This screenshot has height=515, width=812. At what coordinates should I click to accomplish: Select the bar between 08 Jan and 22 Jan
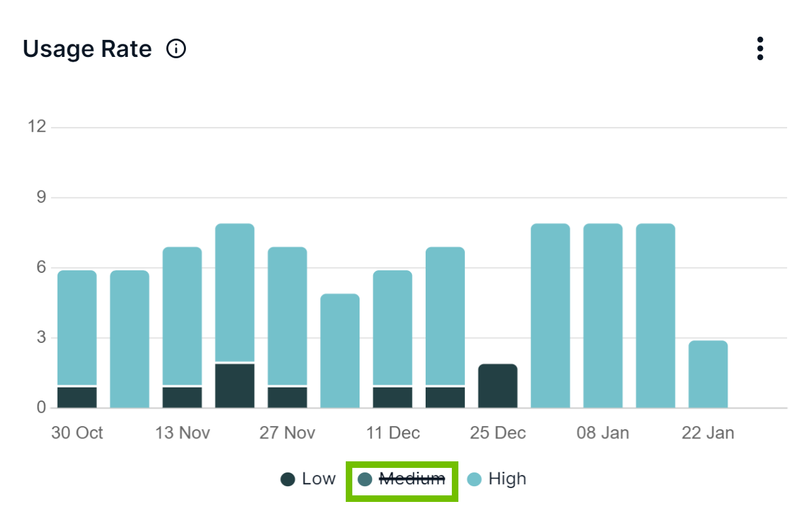click(x=655, y=315)
